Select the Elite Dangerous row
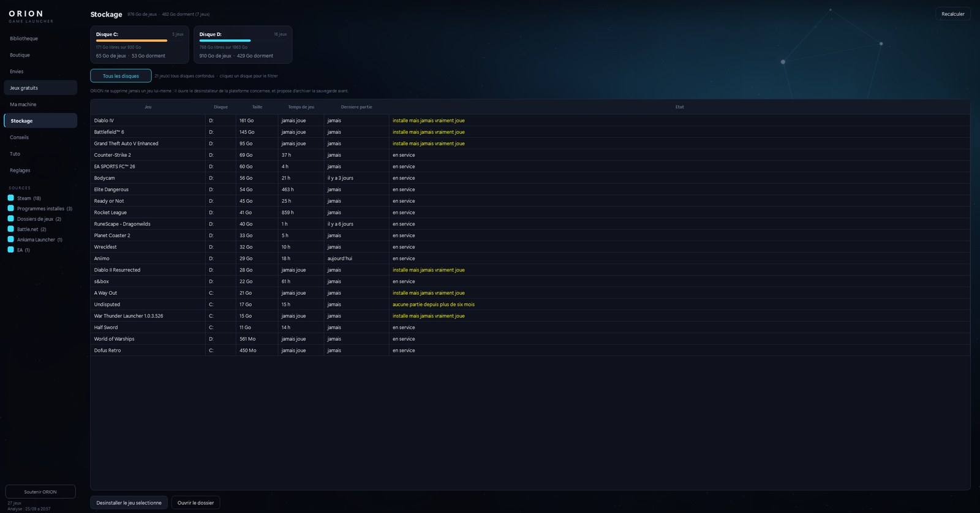Screen dimensions: 980x513 click(x=530, y=189)
